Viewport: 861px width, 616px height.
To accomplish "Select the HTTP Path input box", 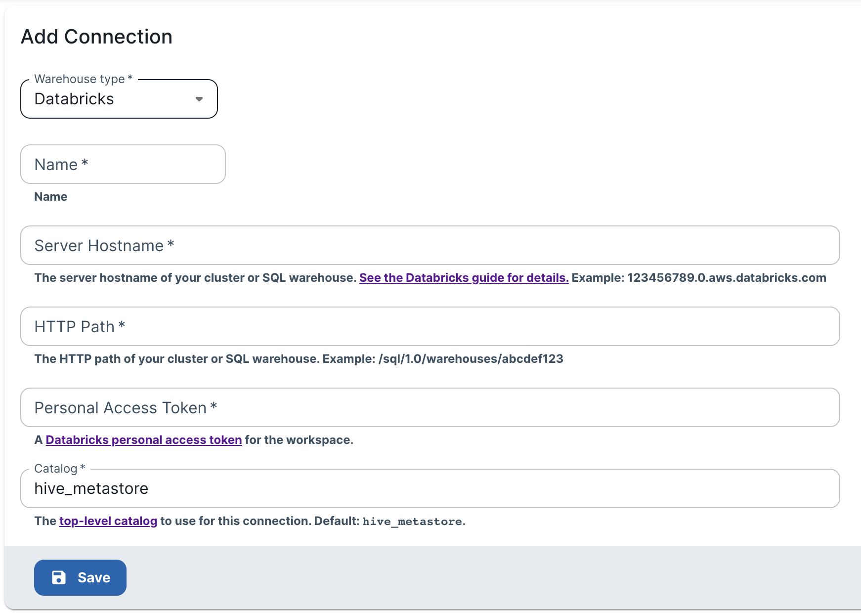I will pyautogui.click(x=430, y=326).
